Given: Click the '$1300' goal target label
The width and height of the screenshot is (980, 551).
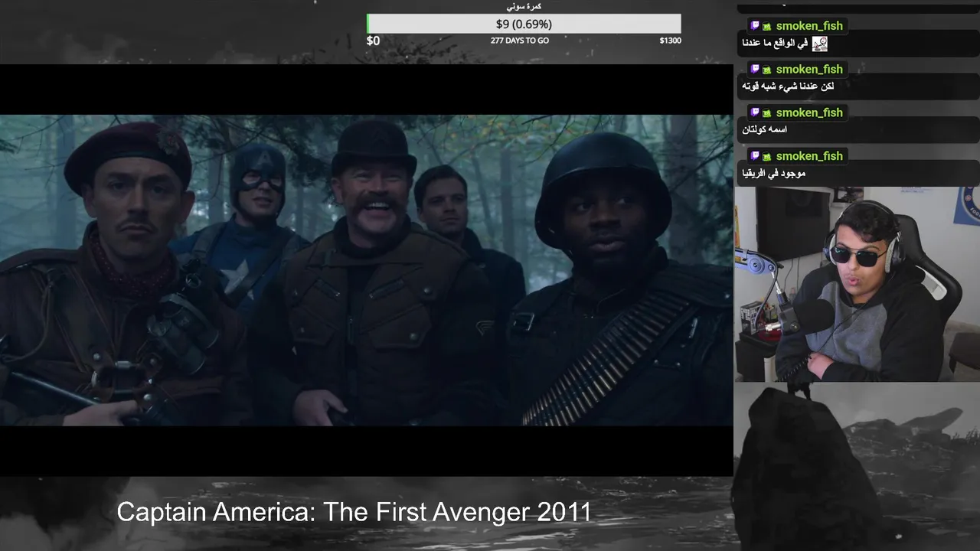Looking at the screenshot, I should coord(670,41).
